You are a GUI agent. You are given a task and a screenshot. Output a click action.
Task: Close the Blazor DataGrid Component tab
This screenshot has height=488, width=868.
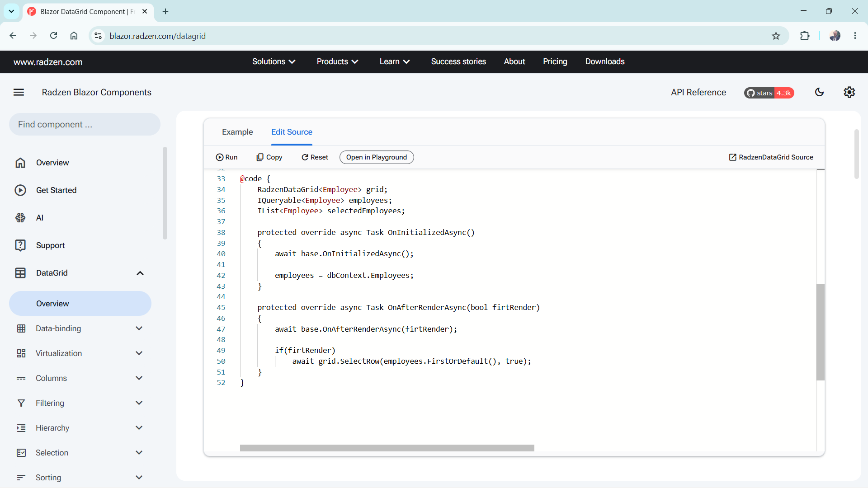pos(145,11)
